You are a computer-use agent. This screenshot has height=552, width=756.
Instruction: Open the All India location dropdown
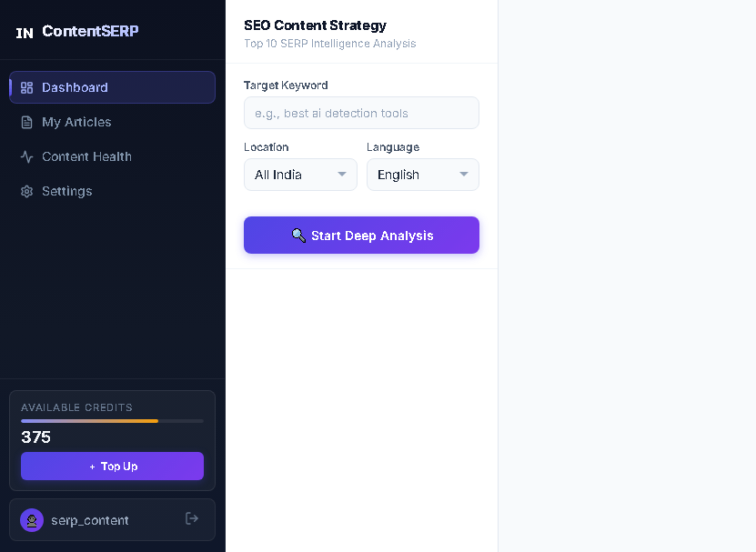300,175
